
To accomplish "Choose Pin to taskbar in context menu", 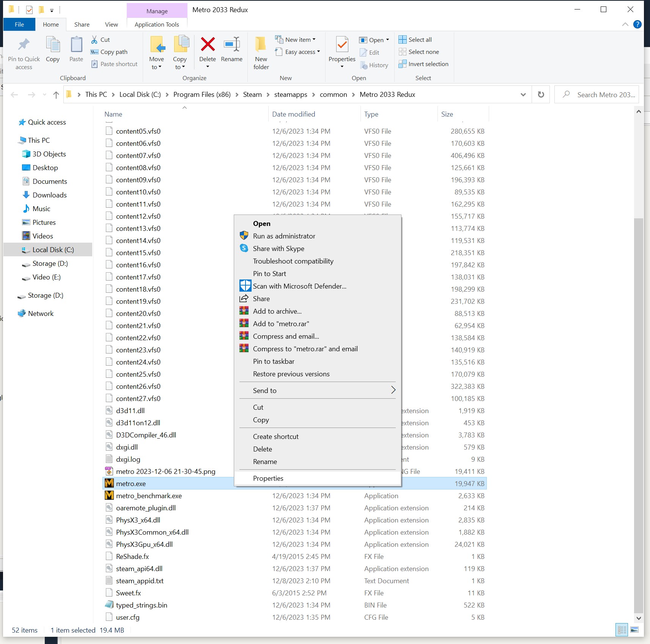I will tap(317, 361).
